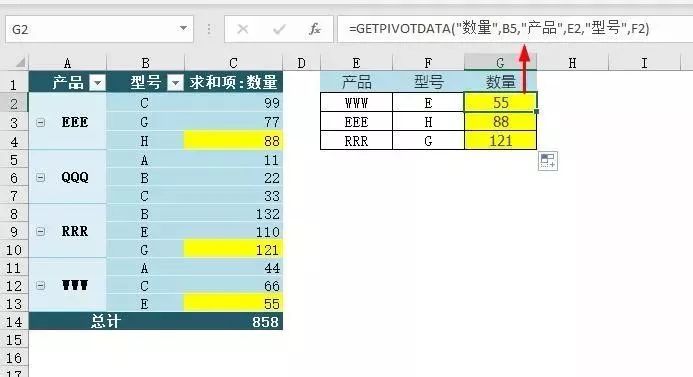Select the pivot cell with value 44
The height and width of the screenshot is (377, 693).
(233, 268)
